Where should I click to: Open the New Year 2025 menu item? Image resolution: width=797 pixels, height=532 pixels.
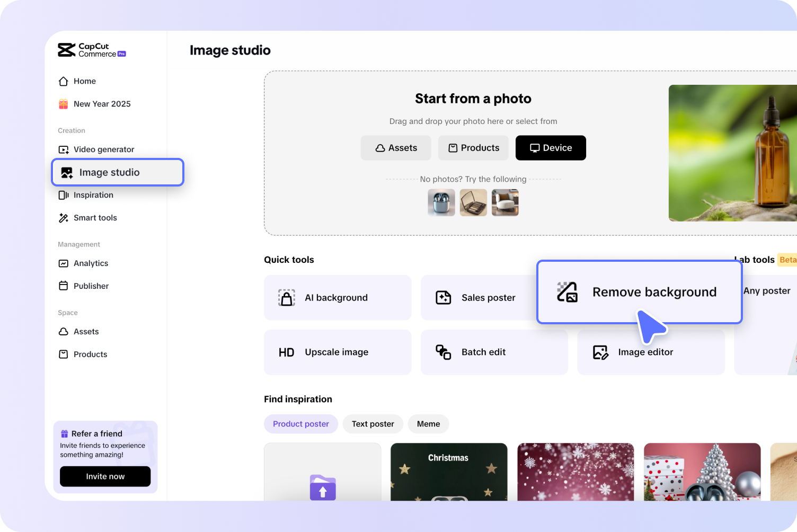click(x=102, y=104)
